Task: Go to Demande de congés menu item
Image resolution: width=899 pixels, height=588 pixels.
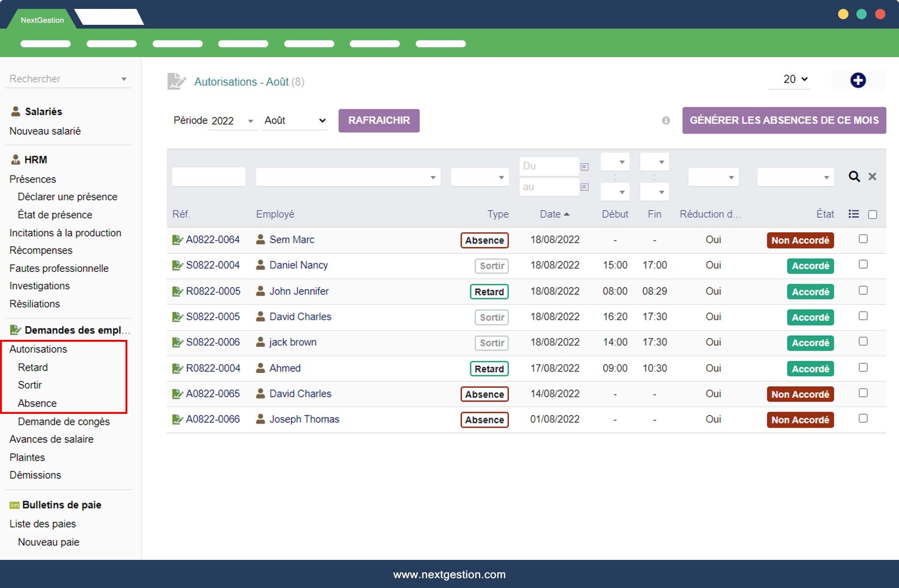Action: pyautogui.click(x=64, y=421)
